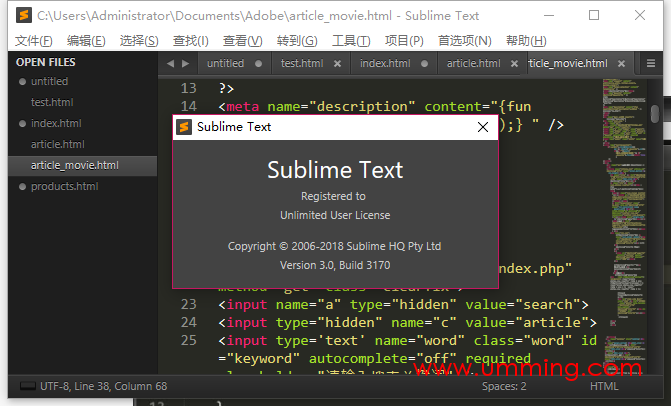Click line number 13 in the gutter
The image size is (671, 406).
point(188,88)
